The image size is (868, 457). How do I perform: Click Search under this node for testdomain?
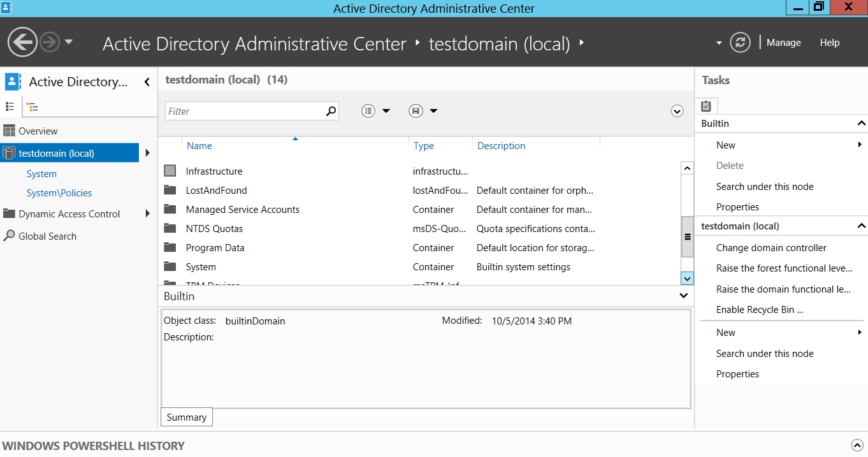point(765,354)
